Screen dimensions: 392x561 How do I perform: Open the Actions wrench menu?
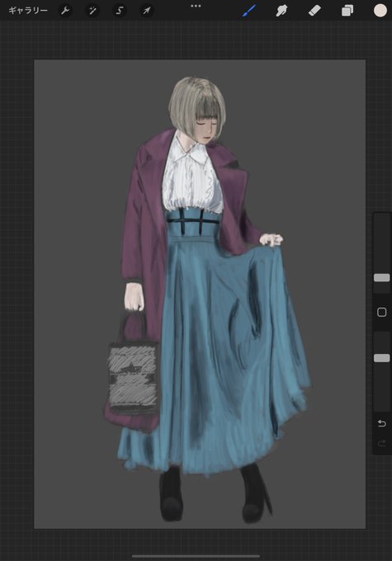pos(65,11)
